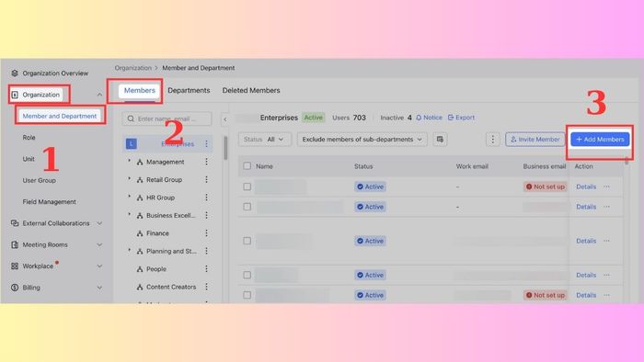
Task: Click the Billing icon
Action: 15,288
